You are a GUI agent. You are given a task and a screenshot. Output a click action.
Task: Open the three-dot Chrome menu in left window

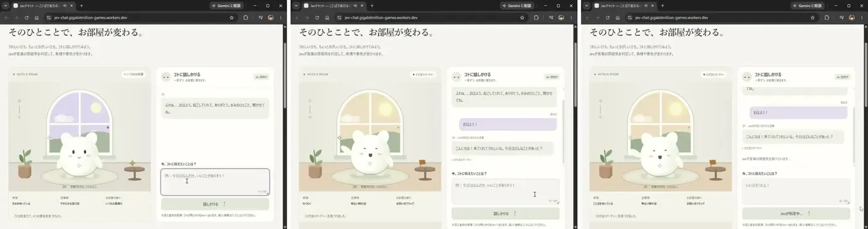tap(281, 17)
